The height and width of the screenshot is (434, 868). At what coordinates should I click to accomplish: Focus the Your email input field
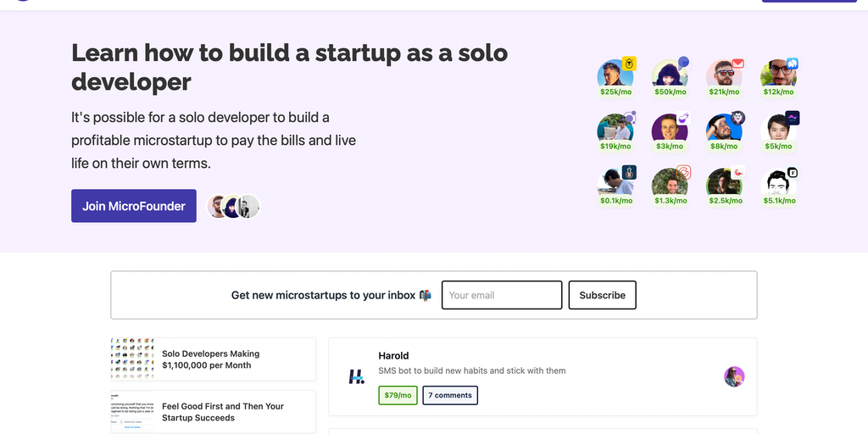point(502,295)
